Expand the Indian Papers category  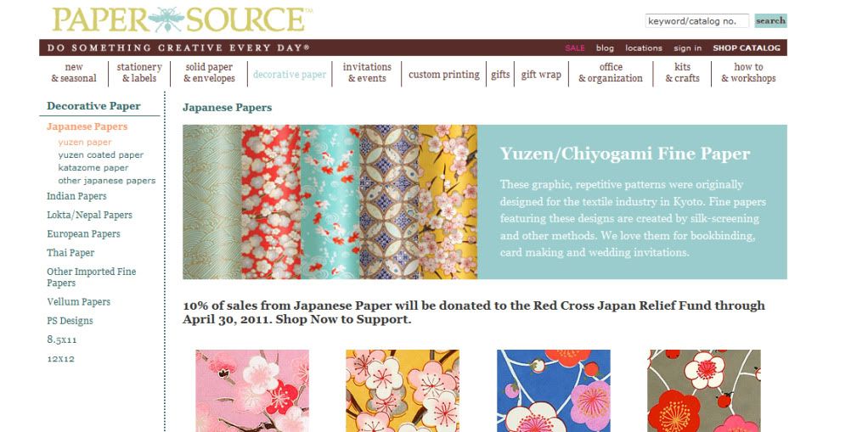click(x=76, y=196)
